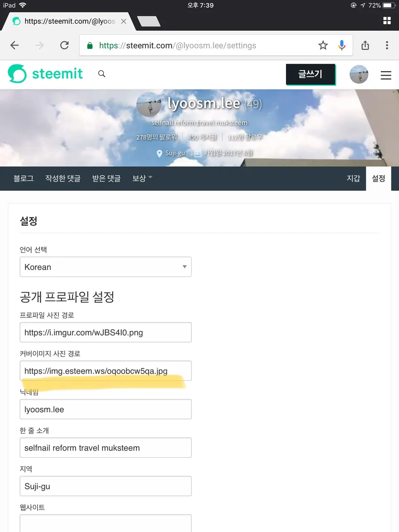Click the 공개 프로파일 설정 heading
The height and width of the screenshot is (532, 399).
(67, 297)
